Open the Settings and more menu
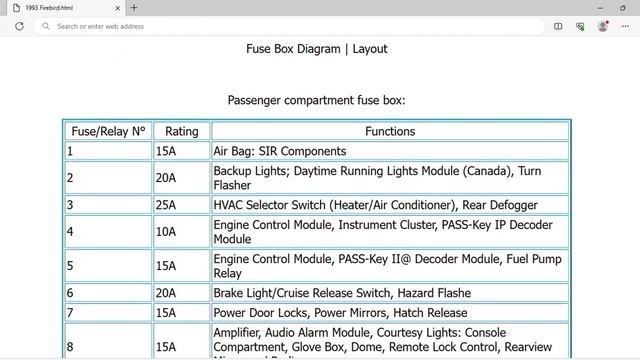 (625, 26)
